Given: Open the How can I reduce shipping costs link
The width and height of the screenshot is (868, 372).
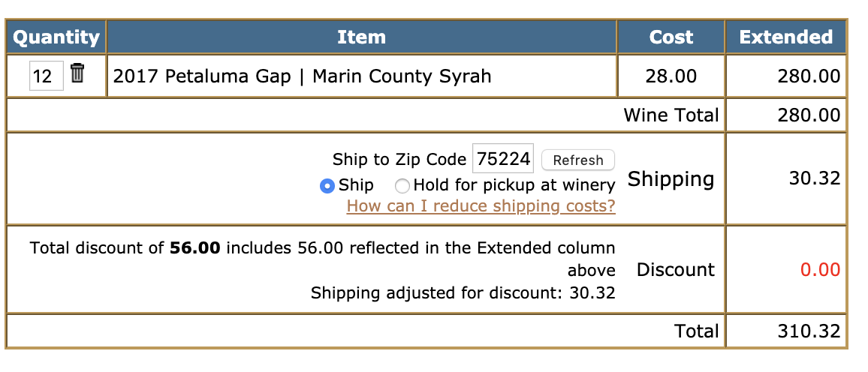Looking at the screenshot, I should tap(481, 206).
